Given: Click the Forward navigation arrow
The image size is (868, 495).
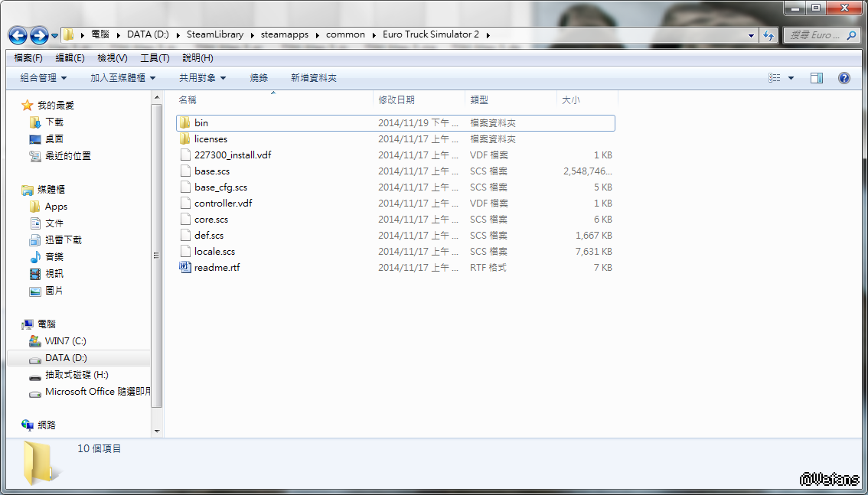Looking at the screenshot, I should [39, 35].
